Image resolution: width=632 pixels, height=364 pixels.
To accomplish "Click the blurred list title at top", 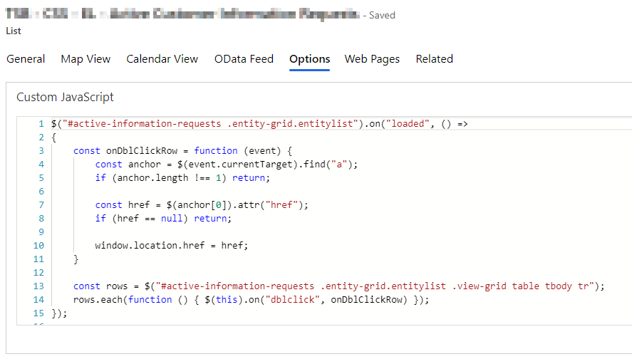I will point(182,15).
